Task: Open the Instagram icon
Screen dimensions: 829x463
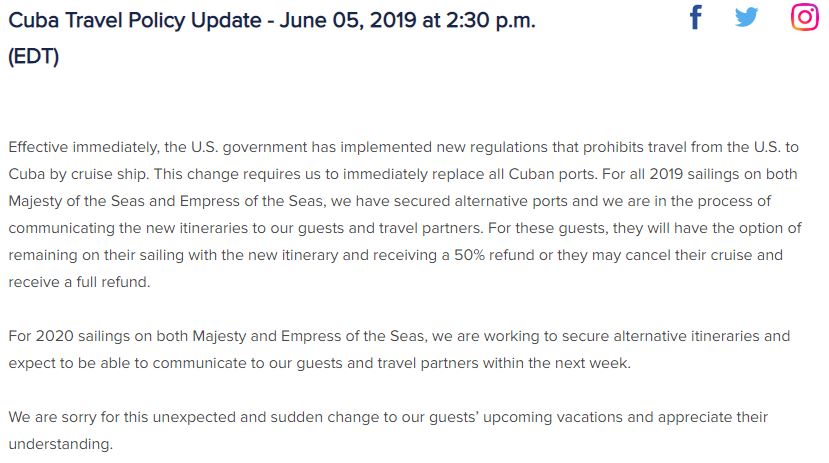Action: (805, 17)
